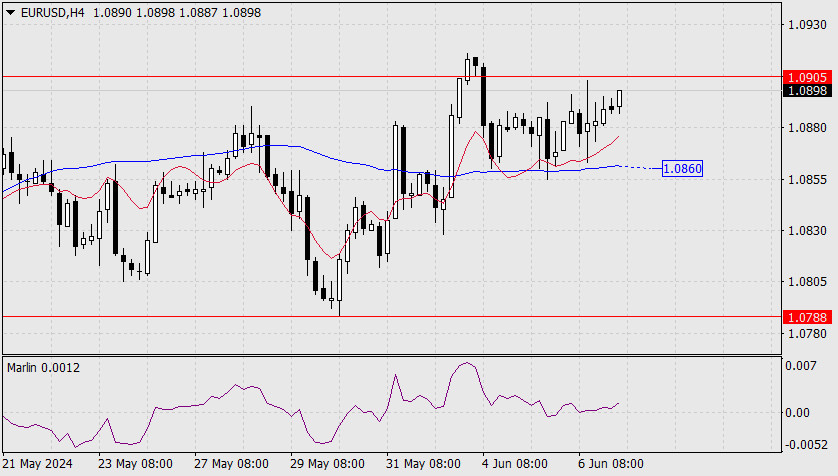Click the 29 May 08:00 time label

(328, 464)
